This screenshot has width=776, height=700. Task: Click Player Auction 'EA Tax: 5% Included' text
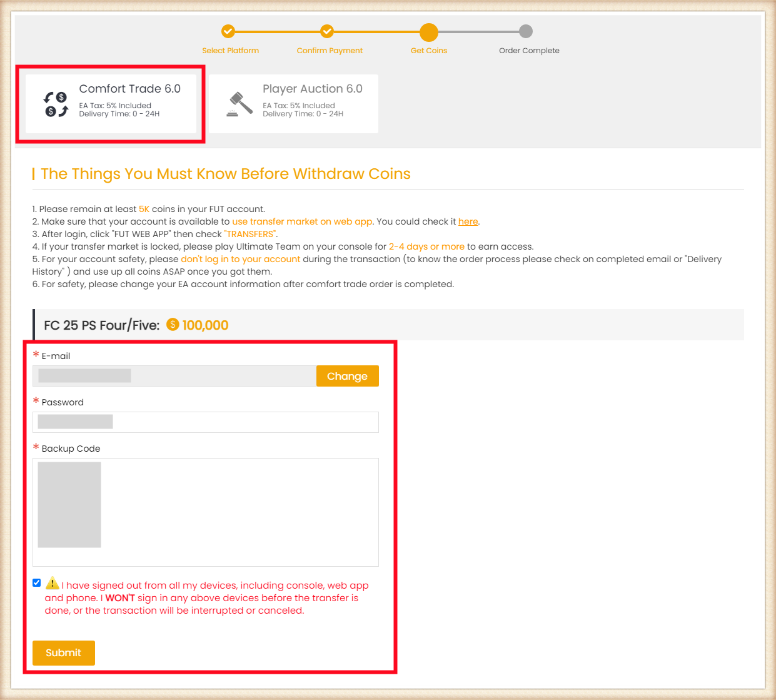[x=299, y=106]
